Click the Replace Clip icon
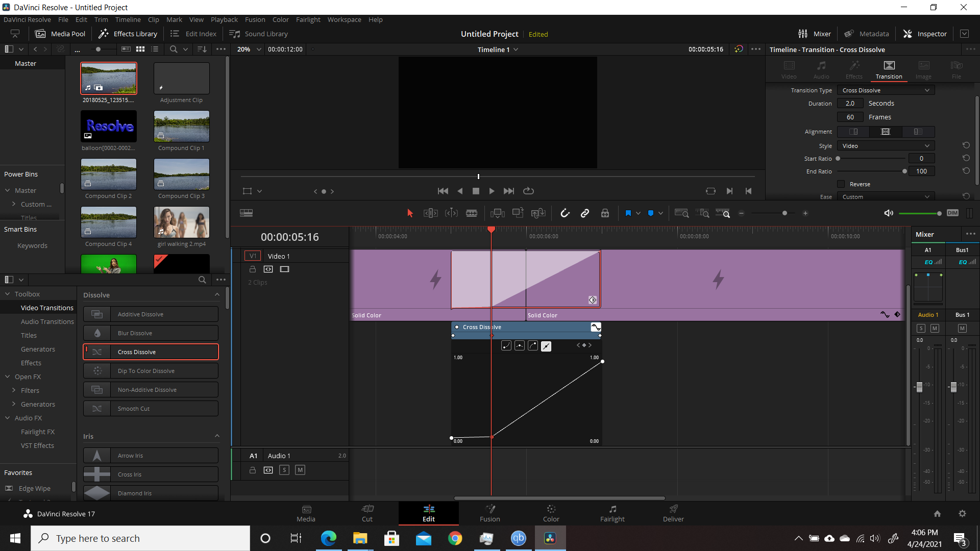 [538, 213]
